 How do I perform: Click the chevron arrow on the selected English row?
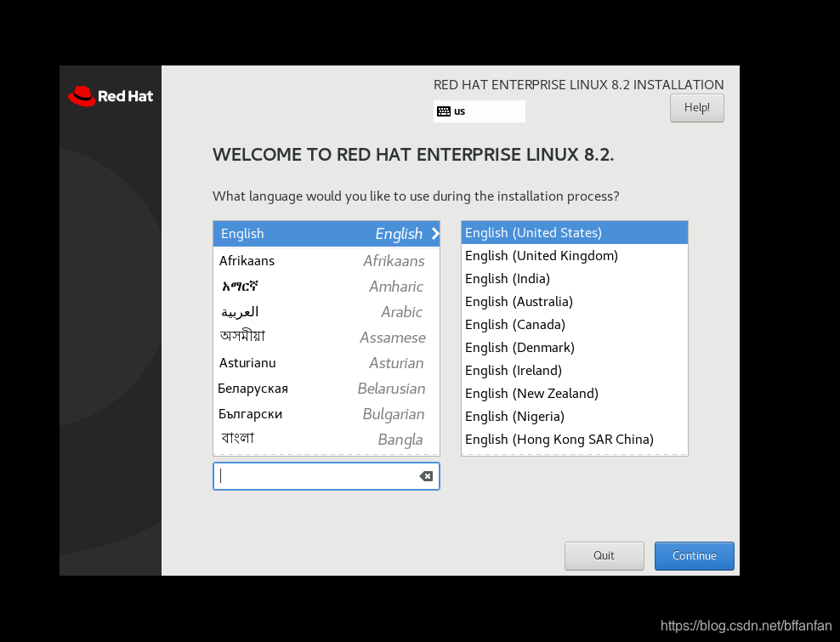click(x=435, y=233)
